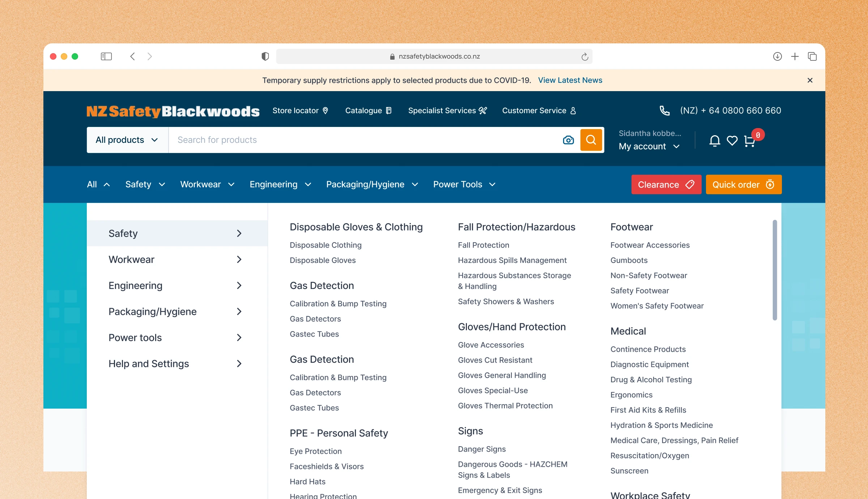The width and height of the screenshot is (868, 499).
Task: Open Eye Protection category
Action: (x=315, y=451)
